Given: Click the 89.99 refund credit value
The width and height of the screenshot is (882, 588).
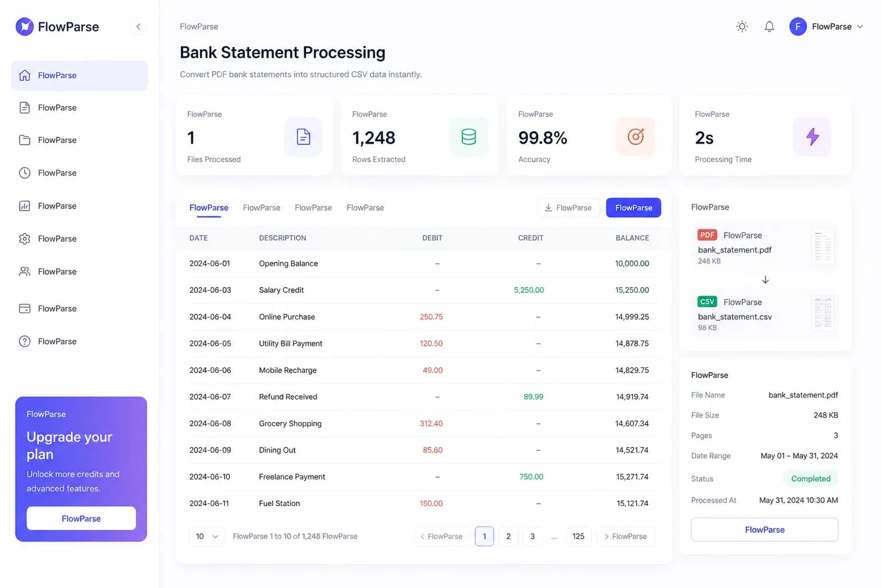Looking at the screenshot, I should click(x=533, y=397).
